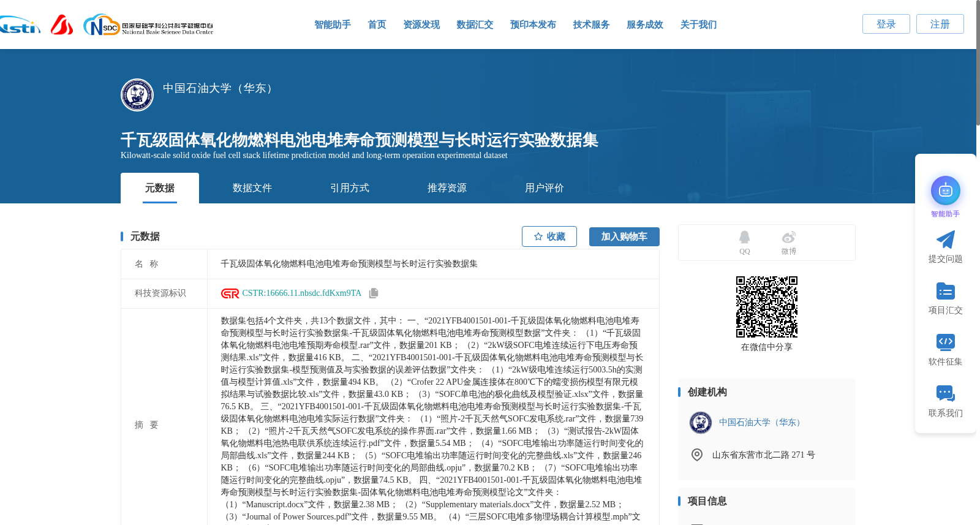Click the 联系我们 chat bubble icon
Screen dimensions: 980x525
(946, 393)
